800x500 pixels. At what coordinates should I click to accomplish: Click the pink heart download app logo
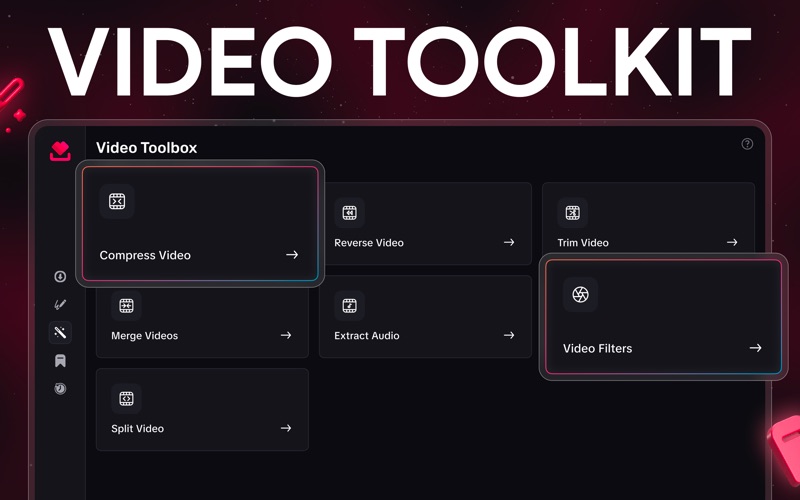coord(60,151)
